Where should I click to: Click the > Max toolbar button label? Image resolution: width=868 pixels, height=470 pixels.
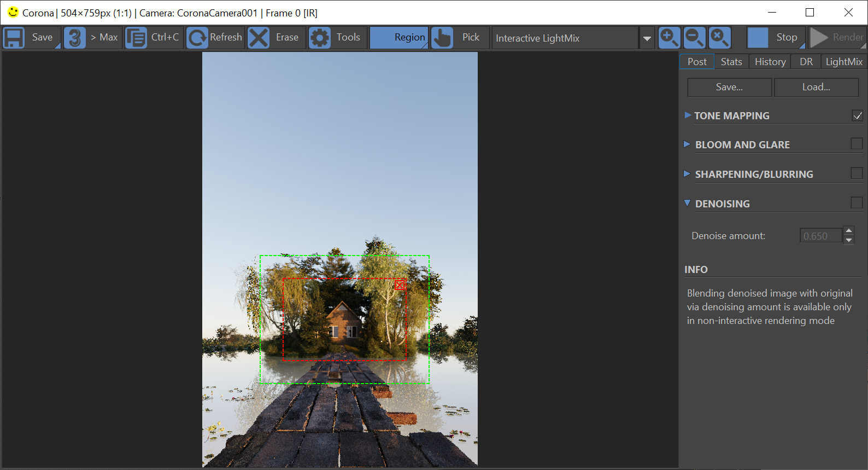104,37
